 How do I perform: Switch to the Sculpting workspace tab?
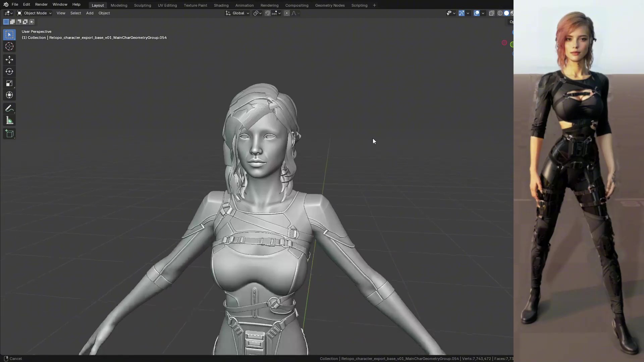pyautogui.click(x=142, y=5)
